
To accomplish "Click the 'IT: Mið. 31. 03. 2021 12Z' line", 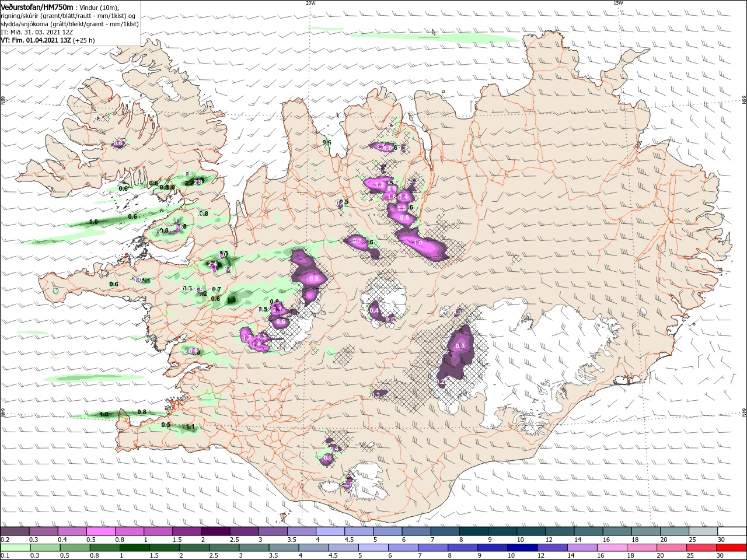I will [37, 32].
